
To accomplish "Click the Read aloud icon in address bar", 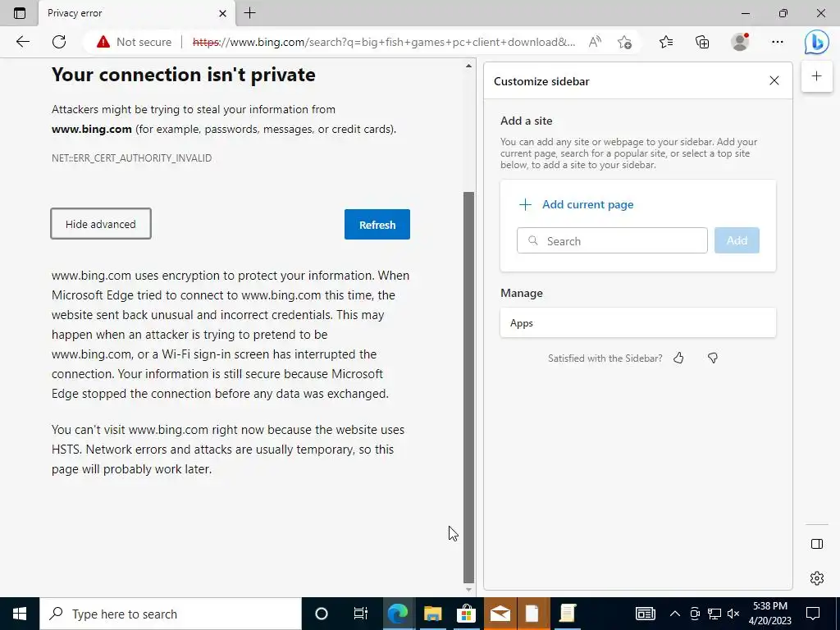I will [x=595, y=42].
